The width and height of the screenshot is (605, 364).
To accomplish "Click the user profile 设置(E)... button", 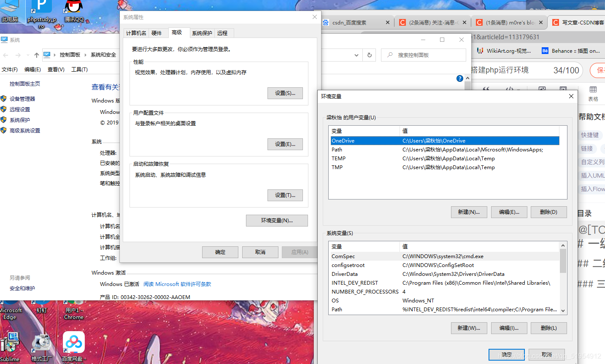I will click(x=285, y=144).
